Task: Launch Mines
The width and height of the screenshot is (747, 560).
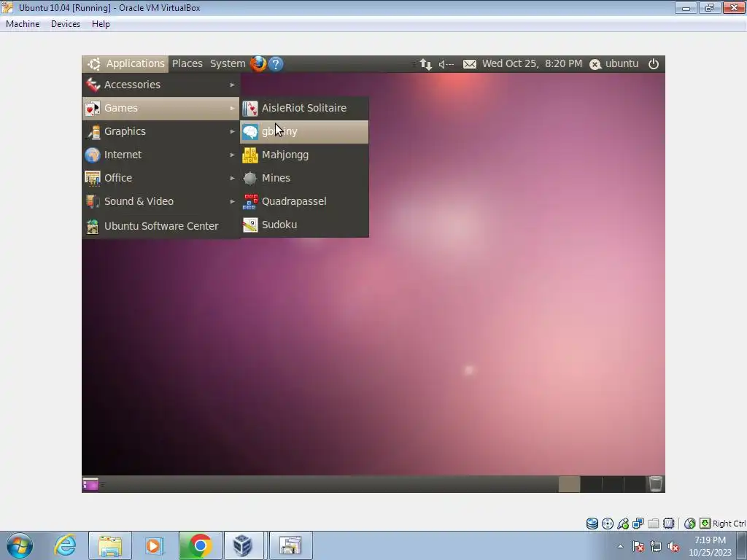Action: tap(304, 178)
